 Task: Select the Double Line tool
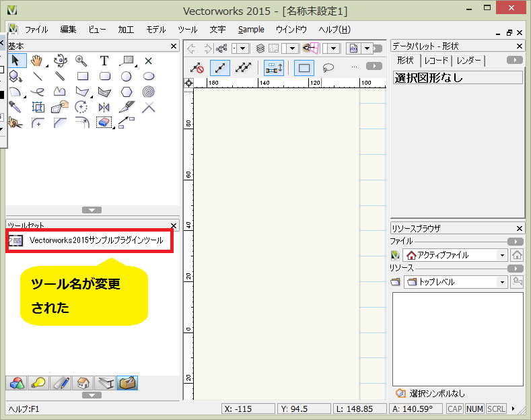(60, 76)
